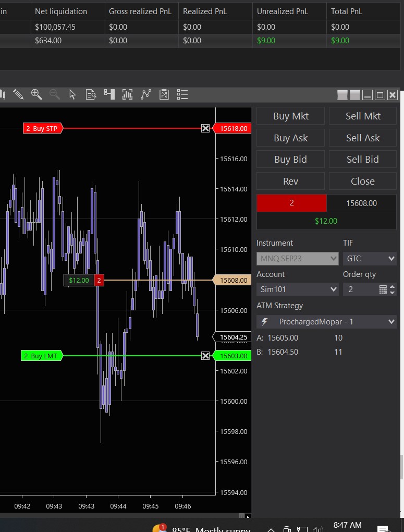Image resolution: width=404 pixels, height=532 pixels.
Task: Expand the TIF dropdown showing GTC
Action: [370, 259]
